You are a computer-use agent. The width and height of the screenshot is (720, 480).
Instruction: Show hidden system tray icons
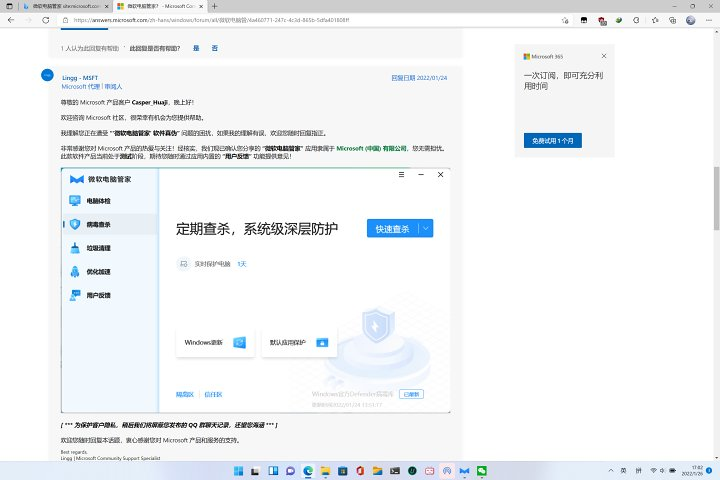611,471
